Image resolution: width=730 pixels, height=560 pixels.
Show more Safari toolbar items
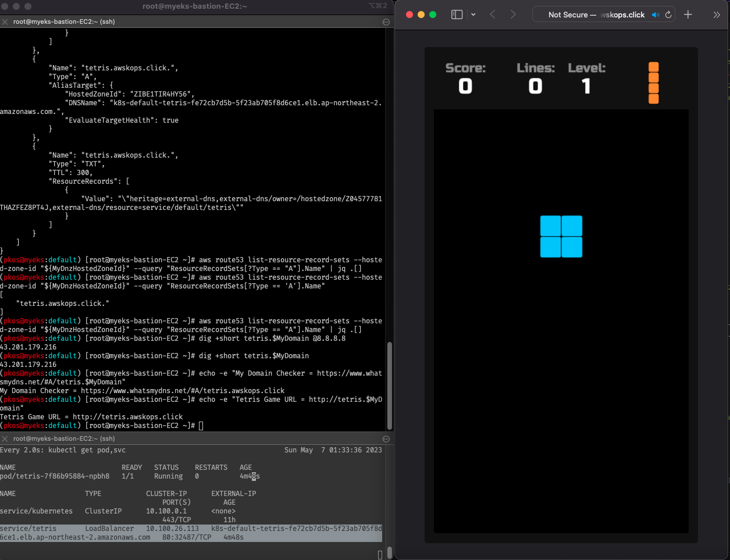pos(717,15)
